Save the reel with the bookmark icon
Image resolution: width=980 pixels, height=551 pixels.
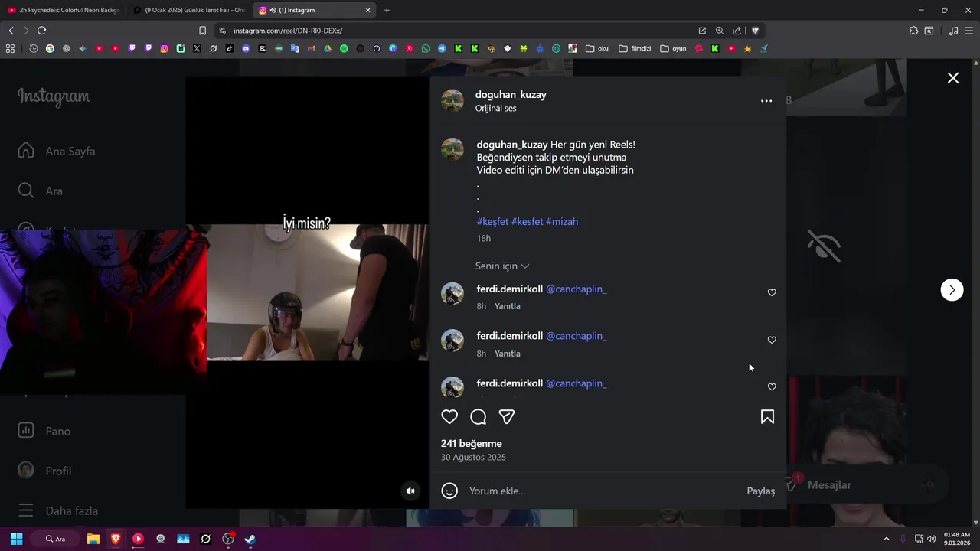(x=767, y=417)
